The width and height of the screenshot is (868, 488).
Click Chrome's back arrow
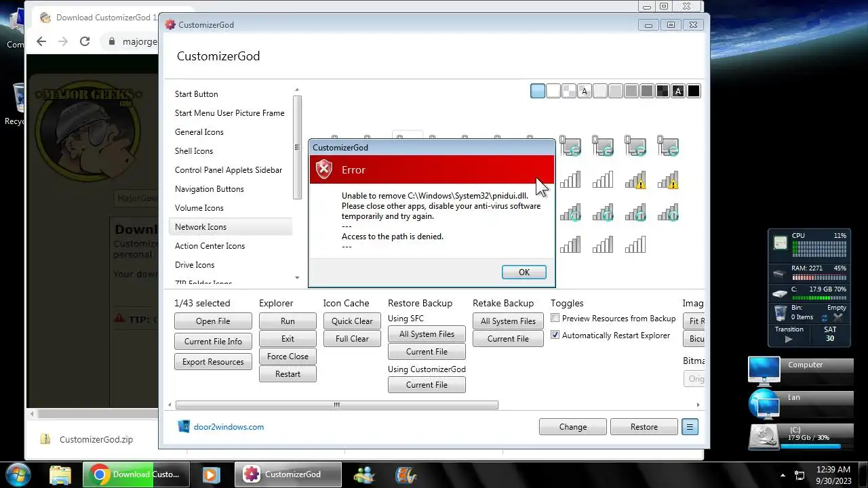pyautogui.click(x=41, y=41)
